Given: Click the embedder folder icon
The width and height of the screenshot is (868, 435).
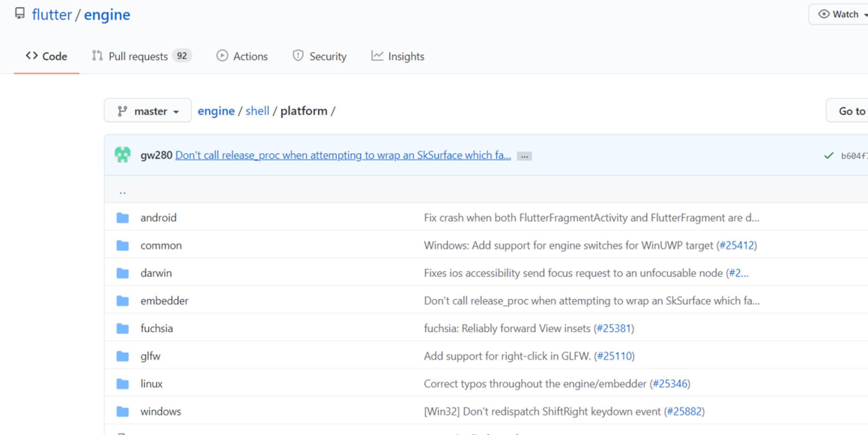Looking at the screenshot, I should [x=123, y=300].
